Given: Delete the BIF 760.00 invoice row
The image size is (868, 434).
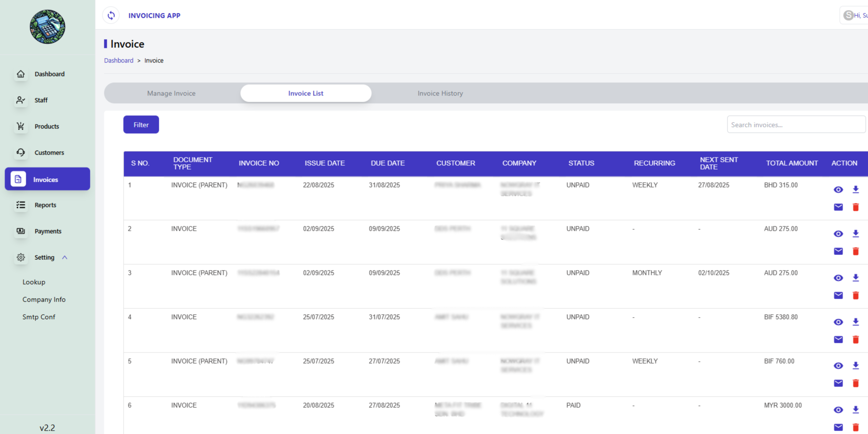Looking at the screenshot, I should click(855, 383).
